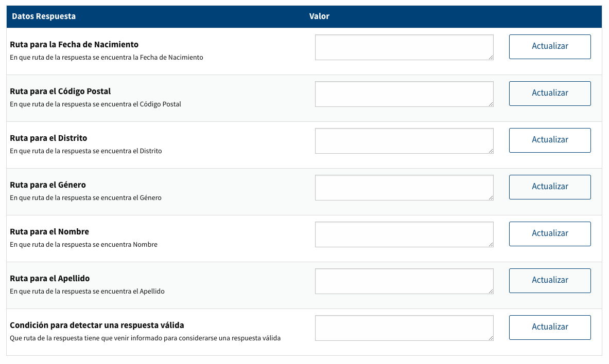Click the 'Ruta para el Código Postal' title

tap(60, 91)
